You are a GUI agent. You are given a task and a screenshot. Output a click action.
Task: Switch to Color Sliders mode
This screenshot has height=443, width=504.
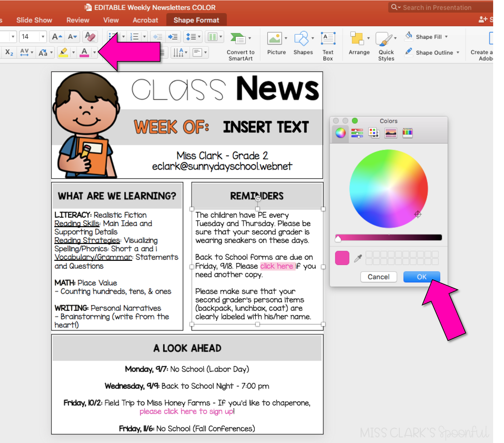click(357, 133)
